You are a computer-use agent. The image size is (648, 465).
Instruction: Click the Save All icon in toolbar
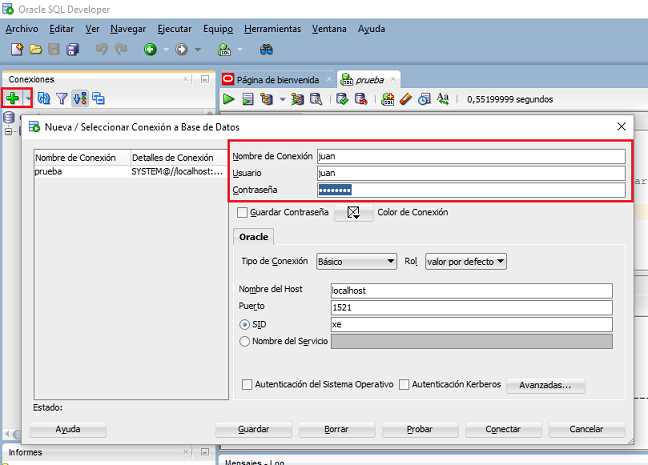point(73,50)
